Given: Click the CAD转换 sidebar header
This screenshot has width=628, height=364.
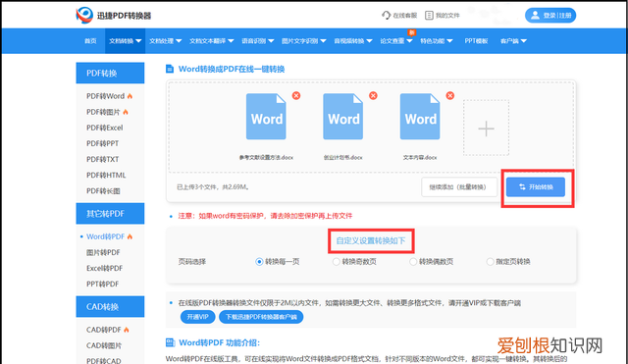Looking at the screenshot, I should (110, 307).
